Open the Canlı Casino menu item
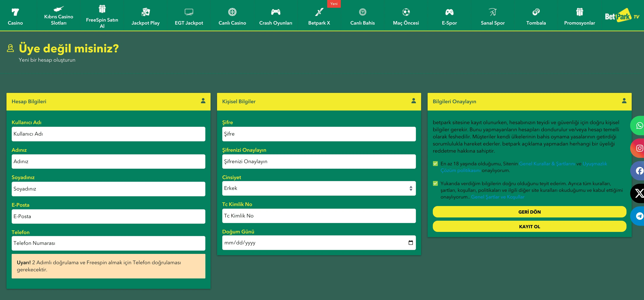 click(x=232, y=16)
